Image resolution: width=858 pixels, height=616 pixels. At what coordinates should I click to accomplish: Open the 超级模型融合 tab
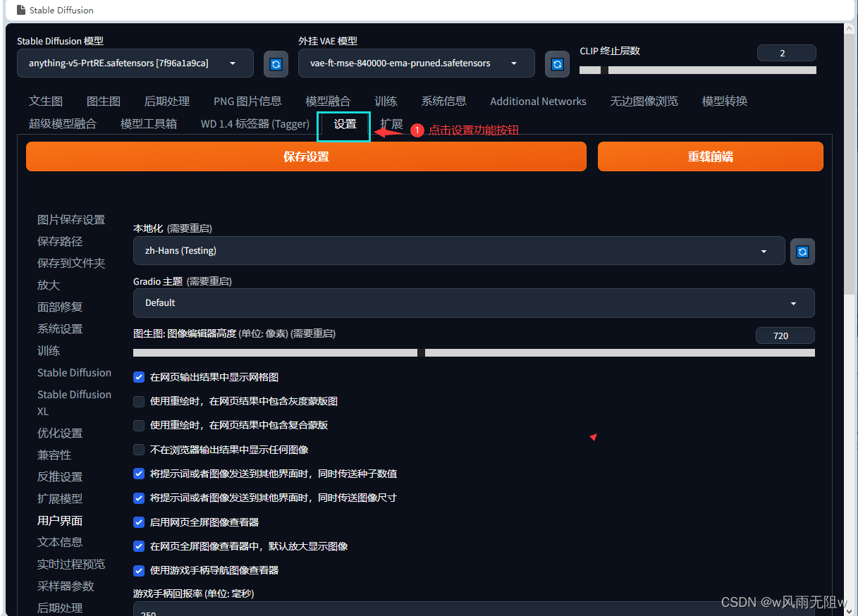click(x=63, y=123)
